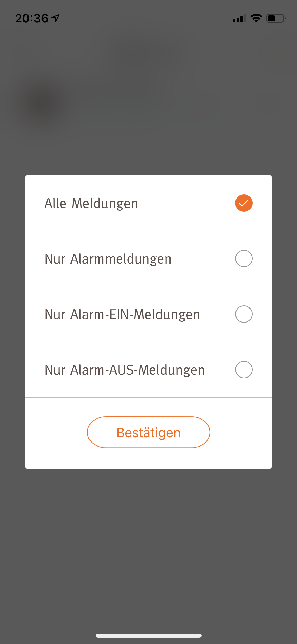Tap the orange checkmark beside Alle Meldungen

pyautogui.click(x=244, y=203)
